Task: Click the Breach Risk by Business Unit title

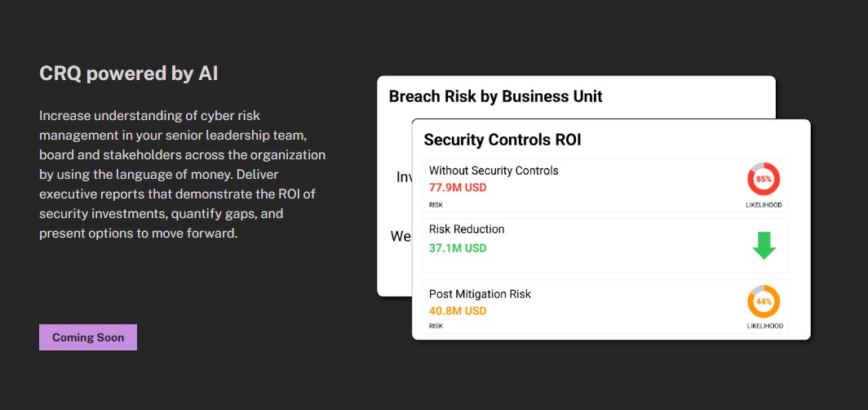Action: click(x=495, y=96)
